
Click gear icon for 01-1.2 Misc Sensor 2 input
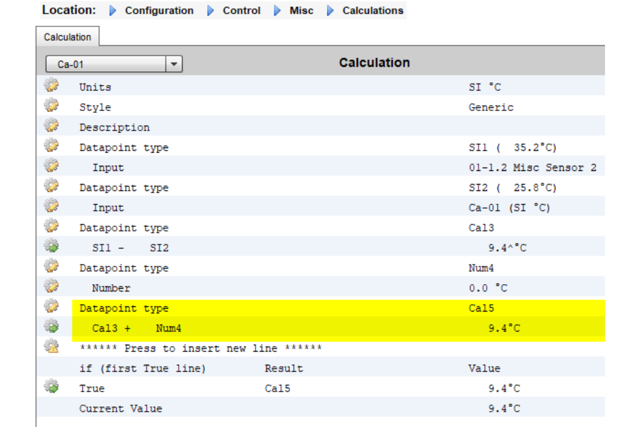51,167
